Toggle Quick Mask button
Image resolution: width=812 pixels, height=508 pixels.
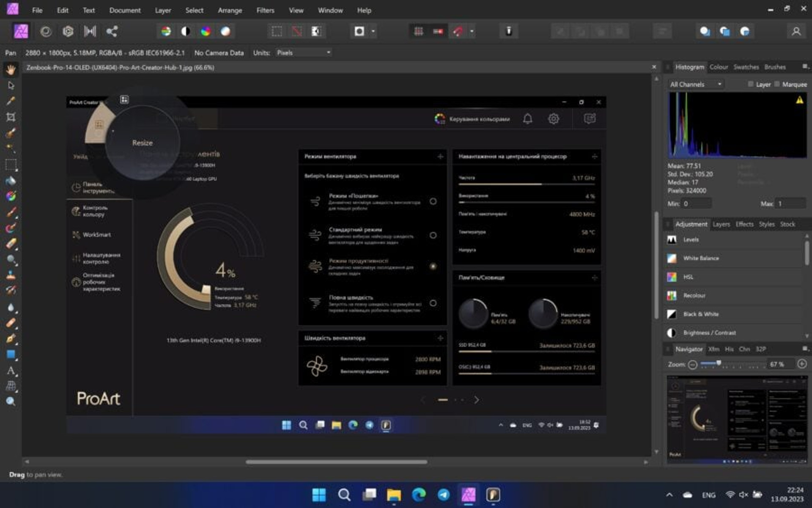pyautogui.click(x=359, y=31)
